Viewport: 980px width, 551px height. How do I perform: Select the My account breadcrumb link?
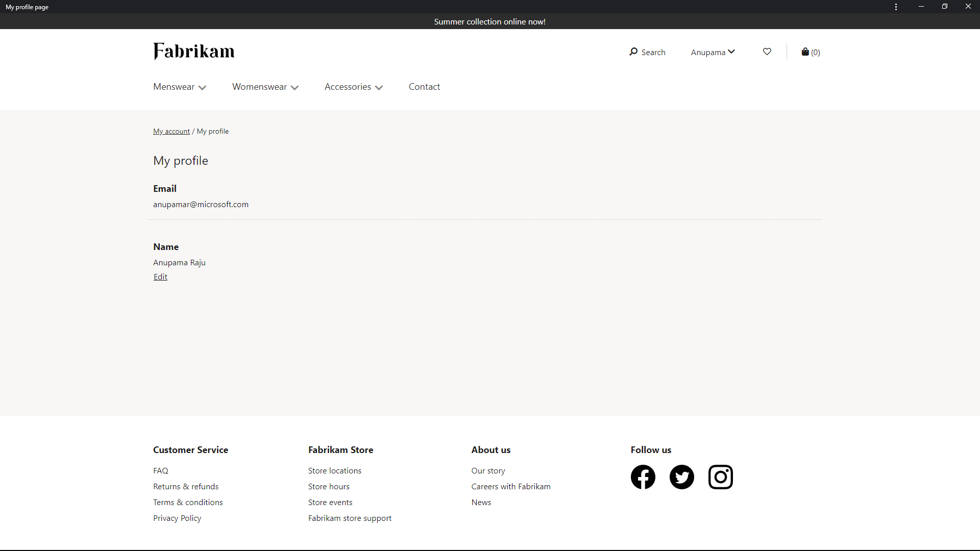[171, 131]
